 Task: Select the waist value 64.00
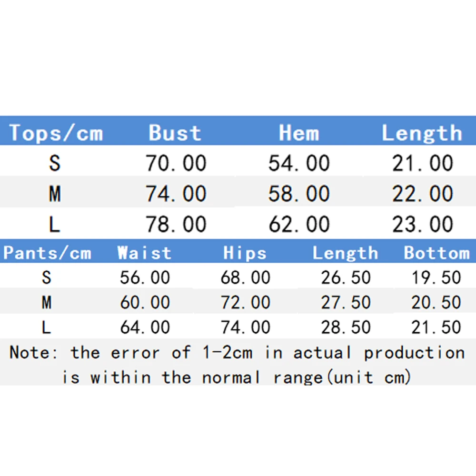click(x=145, y=327)
